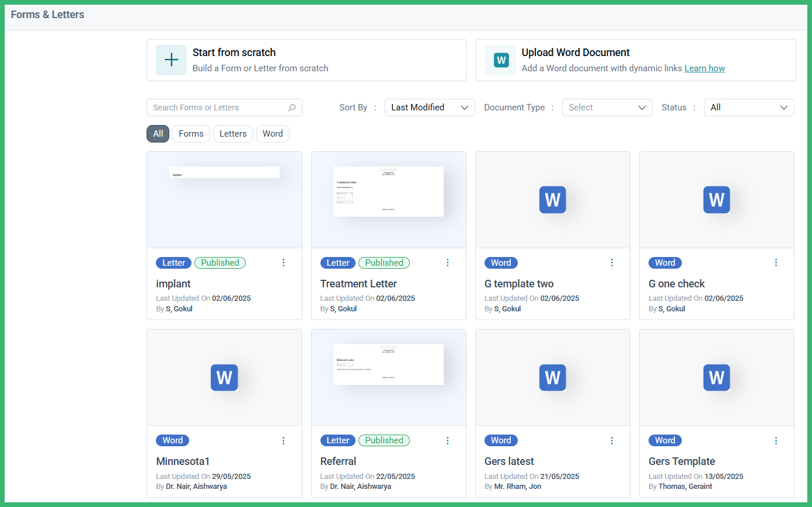Screen dimensions: 812x507
Task: Open the kebab menu on Minnesota1
Action: coord(284,440)
